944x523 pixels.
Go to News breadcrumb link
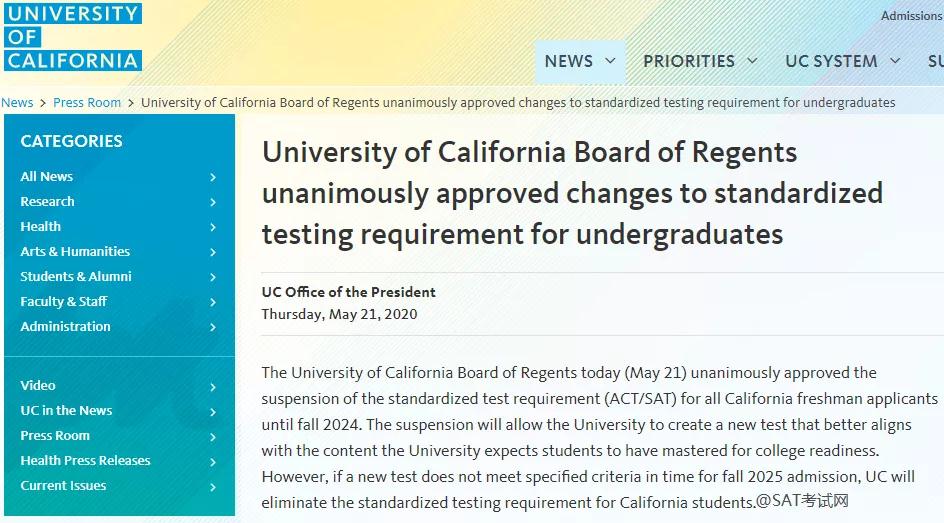pos(17,103)
